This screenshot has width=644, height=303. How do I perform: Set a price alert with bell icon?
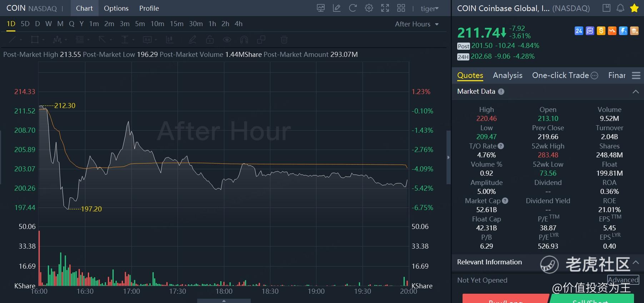click(620, 8)
